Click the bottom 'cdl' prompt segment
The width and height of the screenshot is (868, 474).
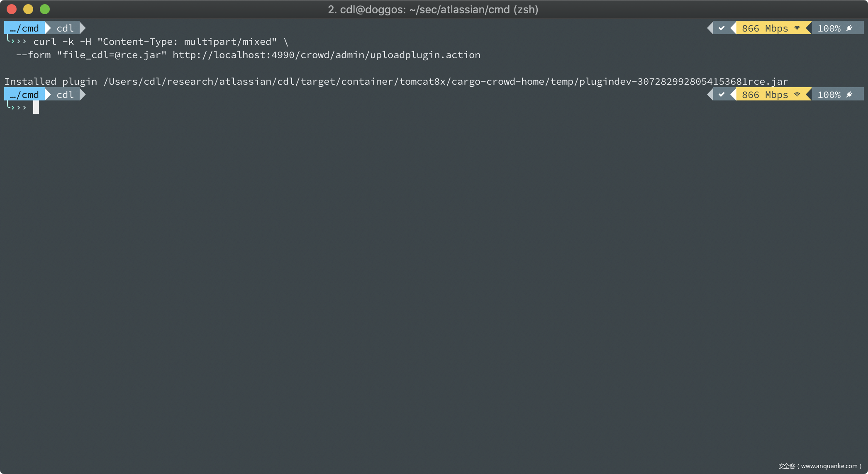(x=65, y=95)
